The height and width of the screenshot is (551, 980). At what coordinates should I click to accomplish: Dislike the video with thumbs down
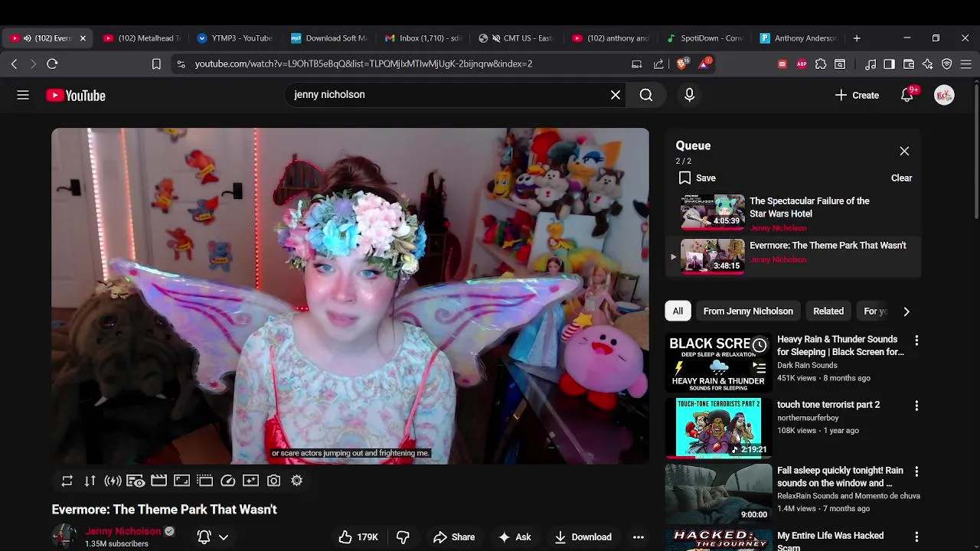(x=403, y=537)
